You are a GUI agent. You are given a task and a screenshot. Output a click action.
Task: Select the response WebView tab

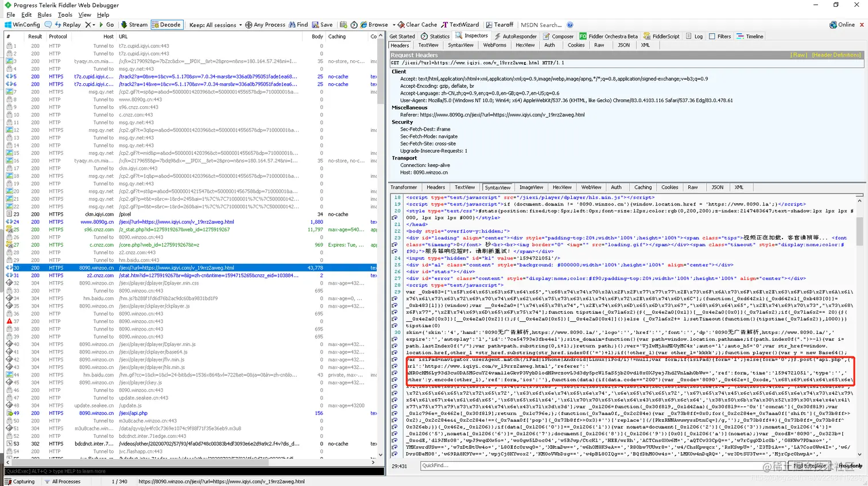[591, 187]
